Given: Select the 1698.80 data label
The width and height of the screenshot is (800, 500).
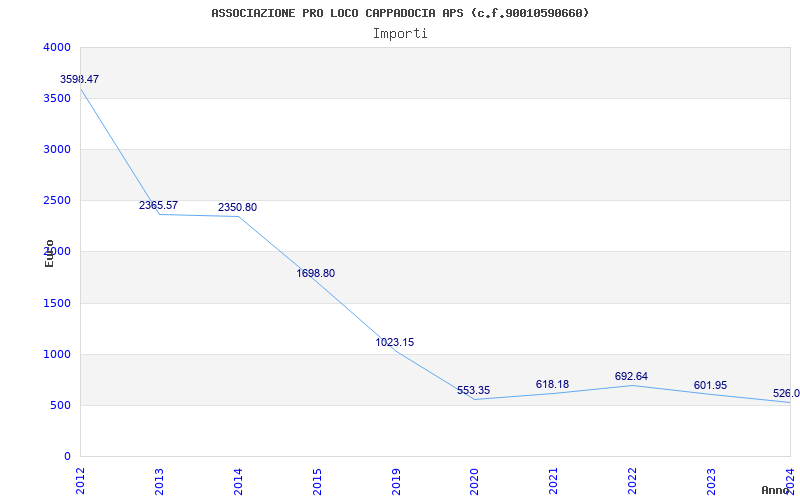Looking at the screenshot, I should pyautogui.click(x=316, y=273).
